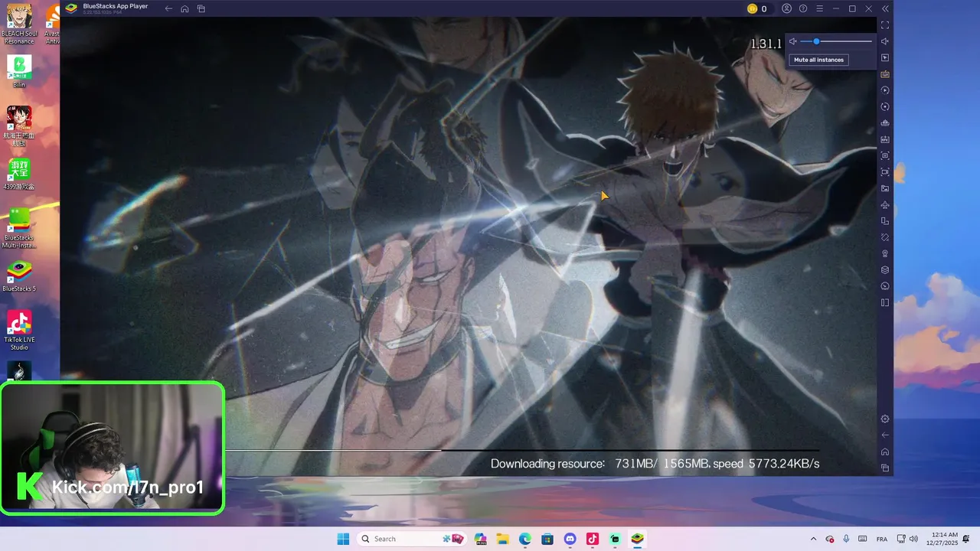
Task: Click the cursor lock icon in sidebar
Action: pos(885,57)
